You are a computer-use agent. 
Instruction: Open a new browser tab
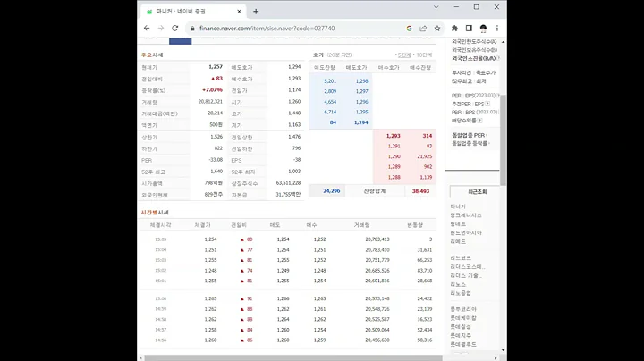(256, 12)
